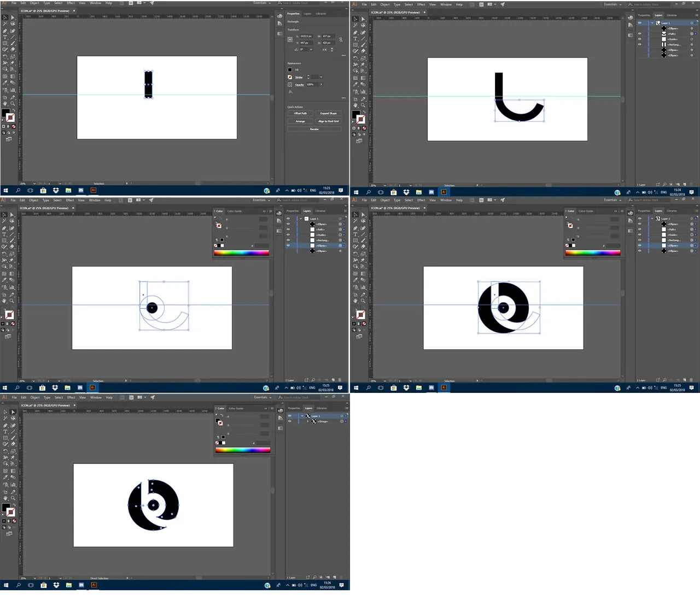Click the Arrange quick action button
Viewport: 700px width, 600px height.
pos(300,121)
